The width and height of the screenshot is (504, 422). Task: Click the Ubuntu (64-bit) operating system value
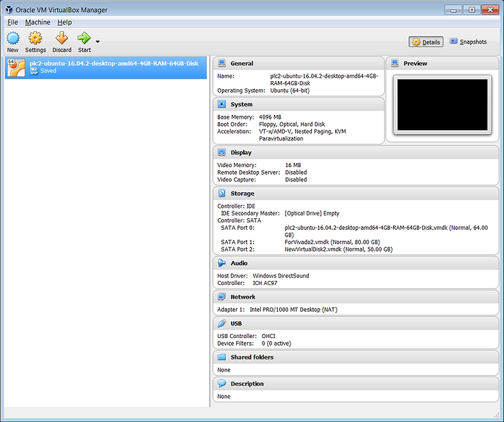289,91
